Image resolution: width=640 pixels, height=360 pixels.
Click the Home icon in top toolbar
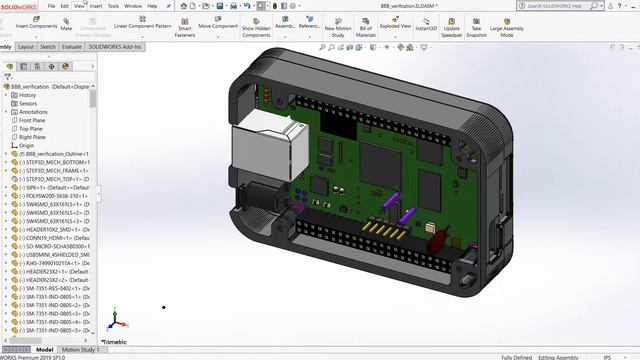tap(184, 6)
